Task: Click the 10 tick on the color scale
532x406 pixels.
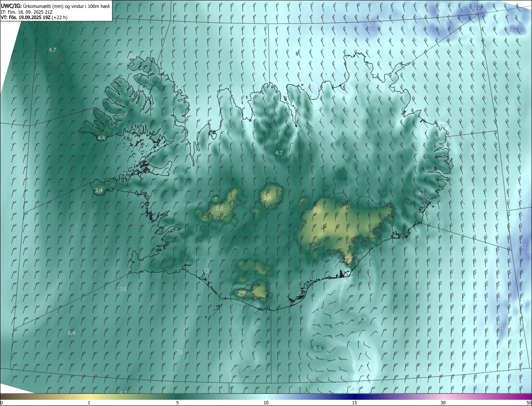Action: tap(266, 403)
